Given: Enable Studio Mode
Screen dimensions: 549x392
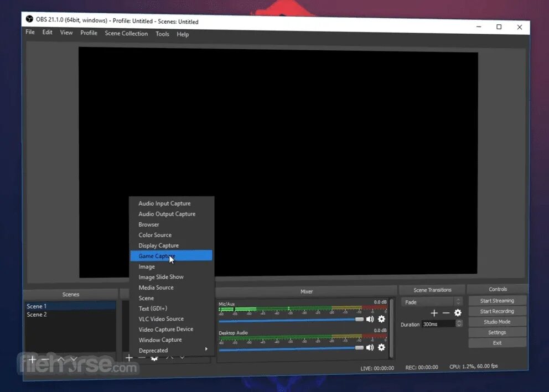Looking at the screenshot, I should click(x=497, y=322).
